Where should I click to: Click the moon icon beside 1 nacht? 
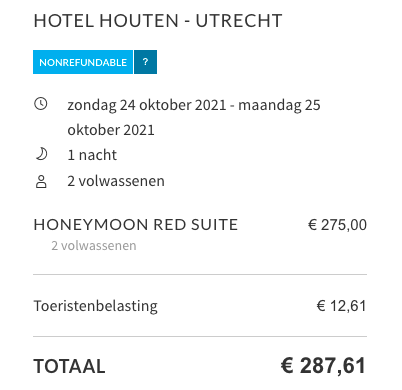(41, 154)
